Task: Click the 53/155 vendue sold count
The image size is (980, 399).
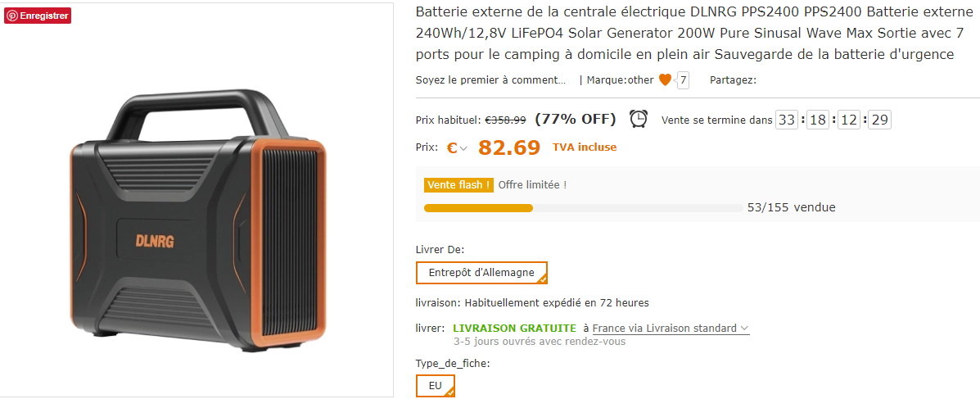Action: pos(791,207)
